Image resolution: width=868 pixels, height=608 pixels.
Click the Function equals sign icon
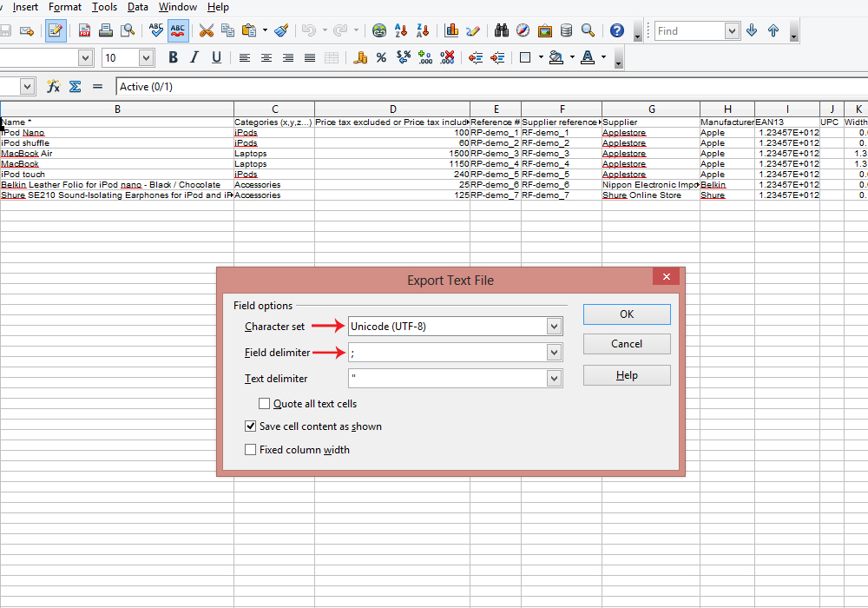click(x=97, y=86)
